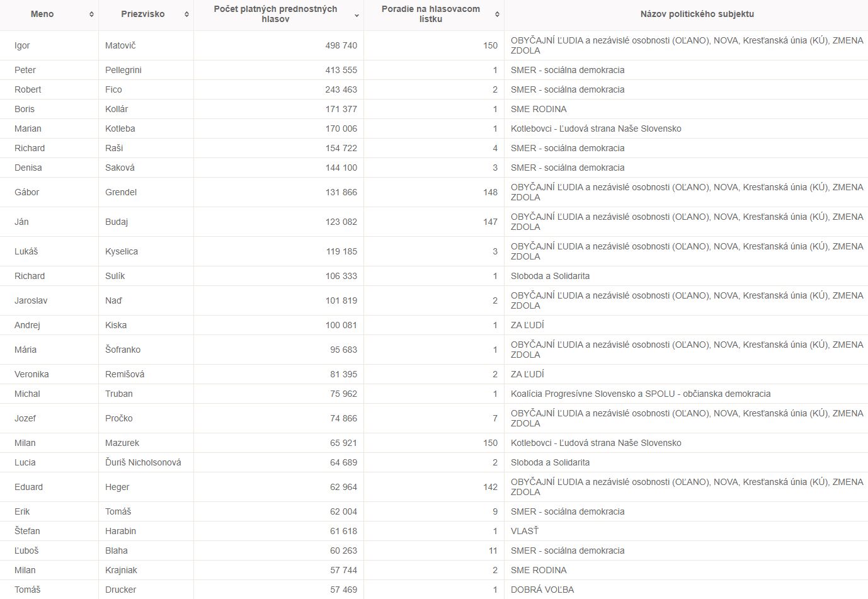This screenshot has width=868, height=599.
Task: Select ballot order value '148'
Action: (491, 192)
